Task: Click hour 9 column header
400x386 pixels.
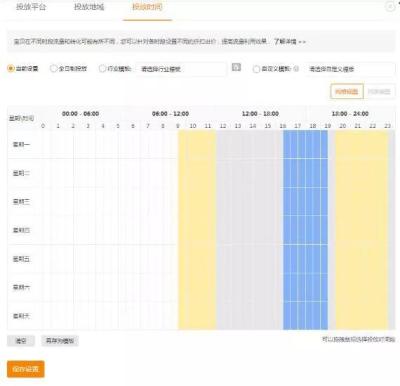Action: pos(178,126)
